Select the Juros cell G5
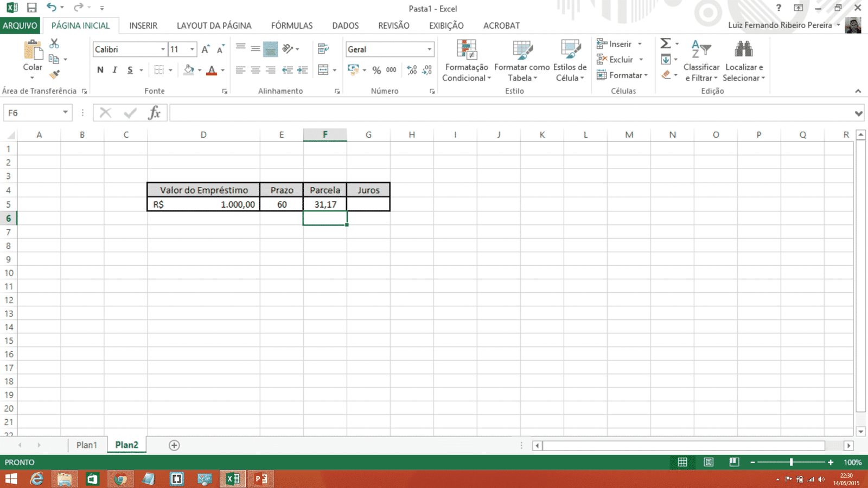The width and height of the screenshot is (868, 488). (368, 204)
